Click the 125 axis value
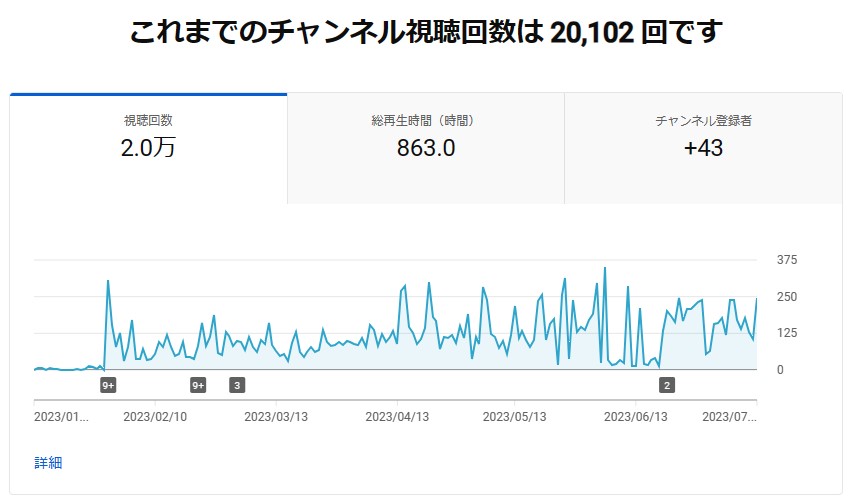Viewport: 854px width, 501px height. [787, 333]
